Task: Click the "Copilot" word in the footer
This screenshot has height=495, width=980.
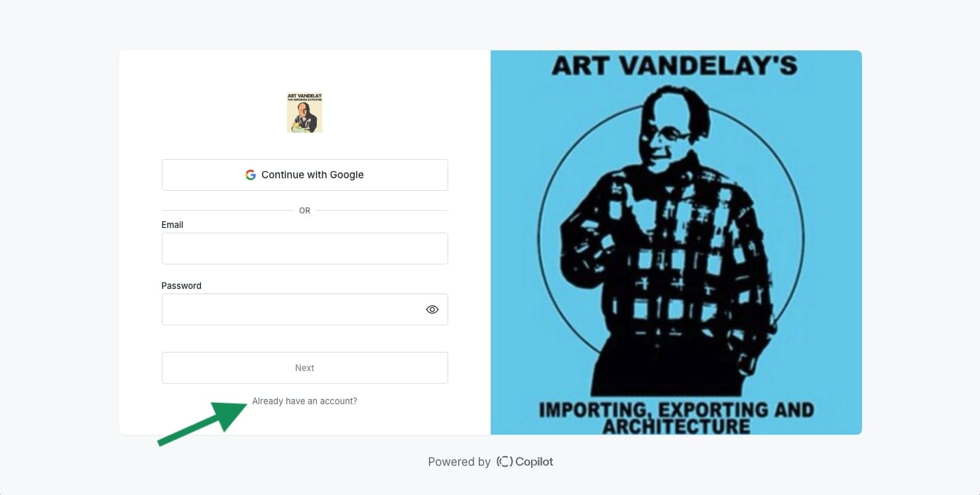Action: click(x=534, y=462)
